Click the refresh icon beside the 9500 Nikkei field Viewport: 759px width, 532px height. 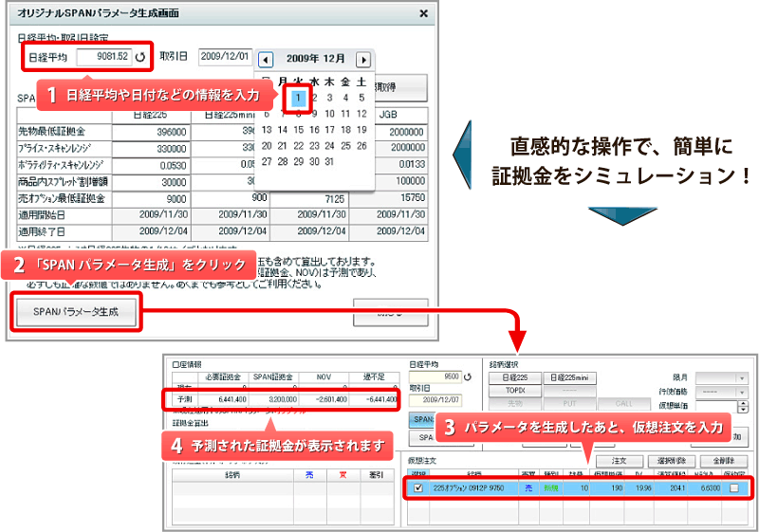[x=467, y=376]
